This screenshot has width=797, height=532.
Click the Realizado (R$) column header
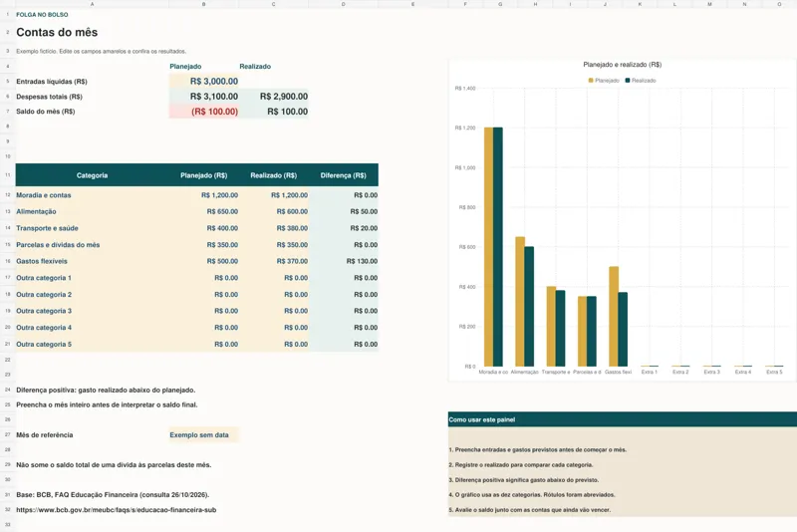tap(273, 175)
